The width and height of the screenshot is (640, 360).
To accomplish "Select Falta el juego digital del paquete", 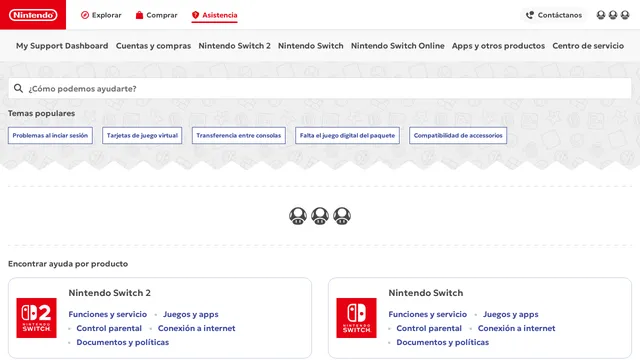I will [347, 136].
